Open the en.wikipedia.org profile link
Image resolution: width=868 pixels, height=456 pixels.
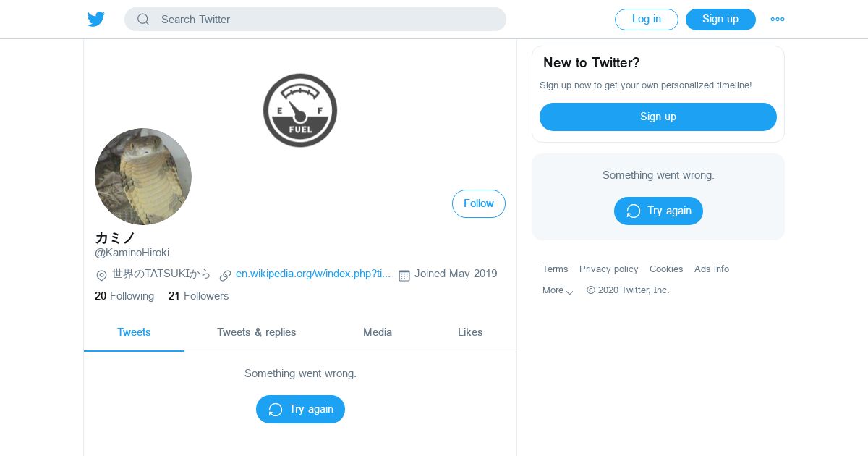click(x=313, y=274)
